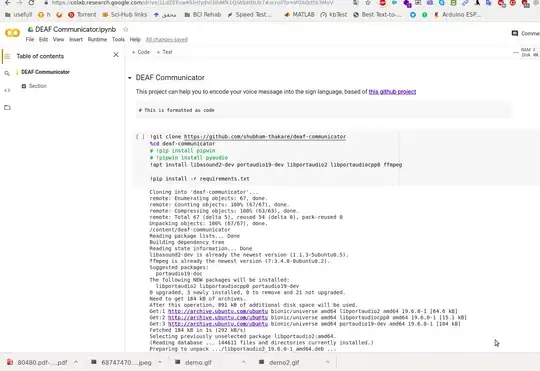
Task: Open the BCI Rehab bookmarks folder
Action: tap(203, 15)
